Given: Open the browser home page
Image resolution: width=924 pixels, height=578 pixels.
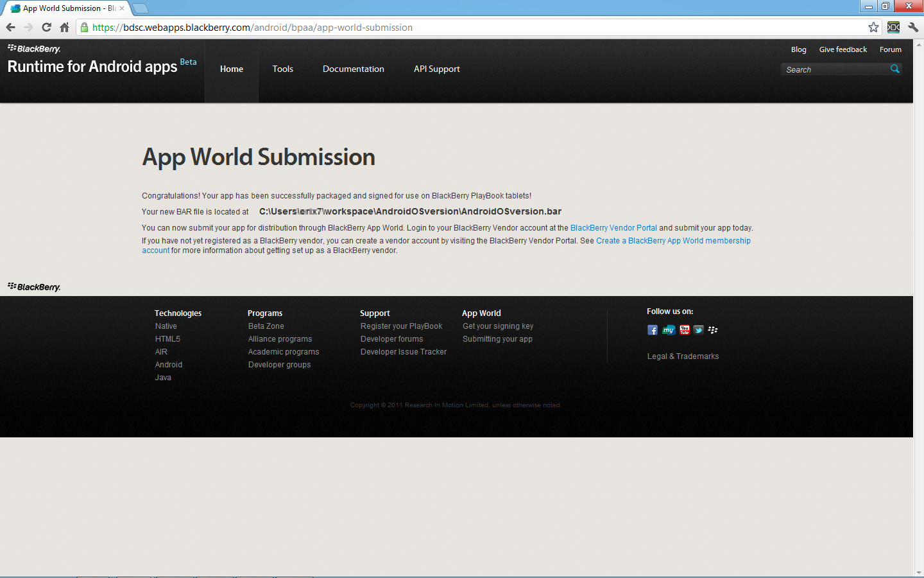Looking at the screenshot, I should (x=64, y=27).
